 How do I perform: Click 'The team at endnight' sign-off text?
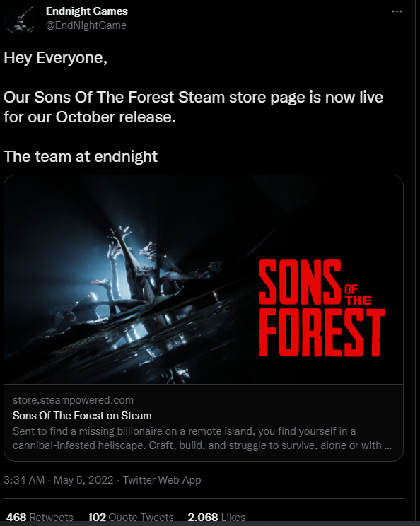tap(81, 156)
